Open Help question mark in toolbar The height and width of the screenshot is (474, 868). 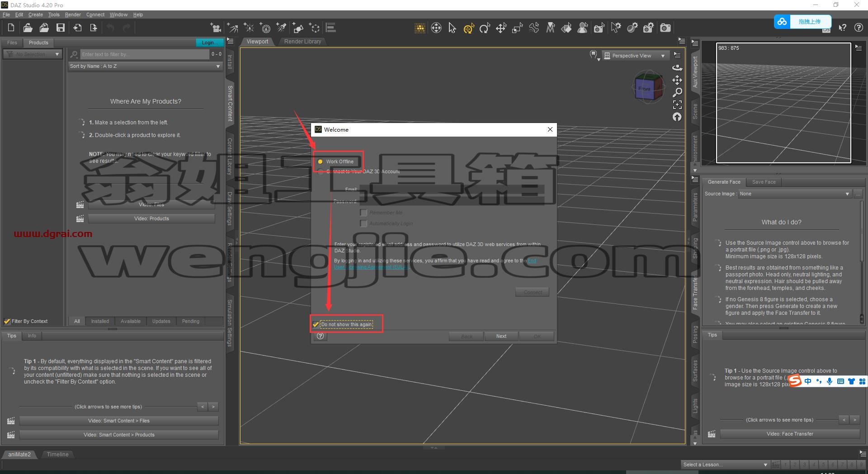coord(859,28)
